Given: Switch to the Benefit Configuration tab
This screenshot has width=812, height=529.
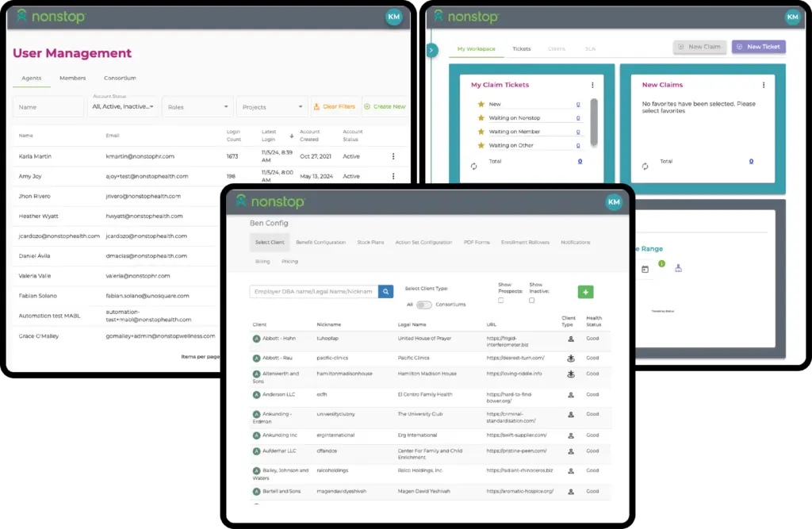Looking at the screenshot, I should pos(323,242).
